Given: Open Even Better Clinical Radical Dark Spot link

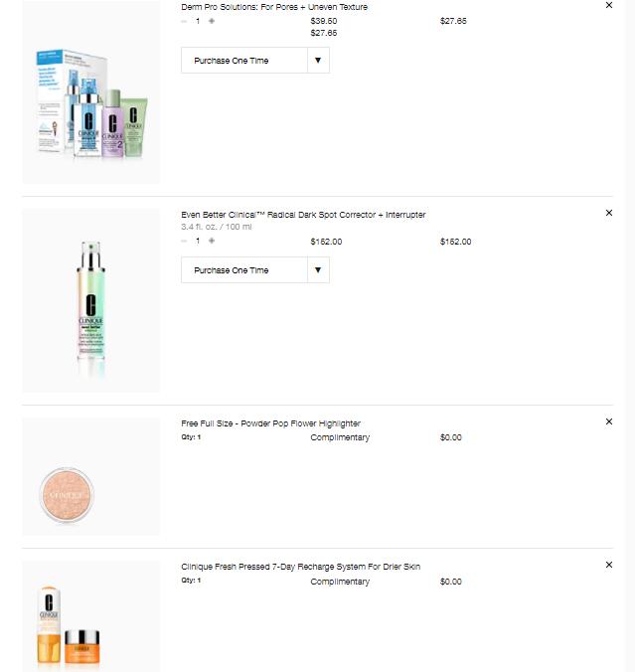Looking at the screenshot, I should [x=303, y=215].
